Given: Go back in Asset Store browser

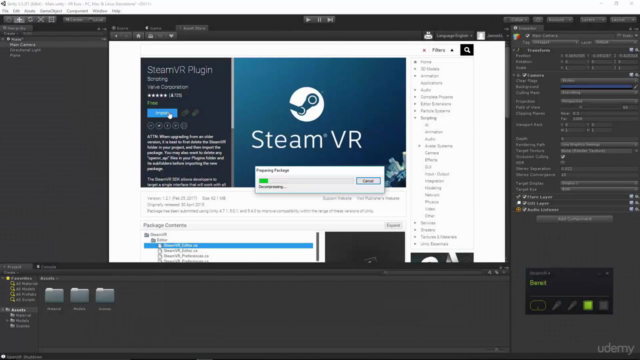Looking at the screenshot, I should 116,36.
